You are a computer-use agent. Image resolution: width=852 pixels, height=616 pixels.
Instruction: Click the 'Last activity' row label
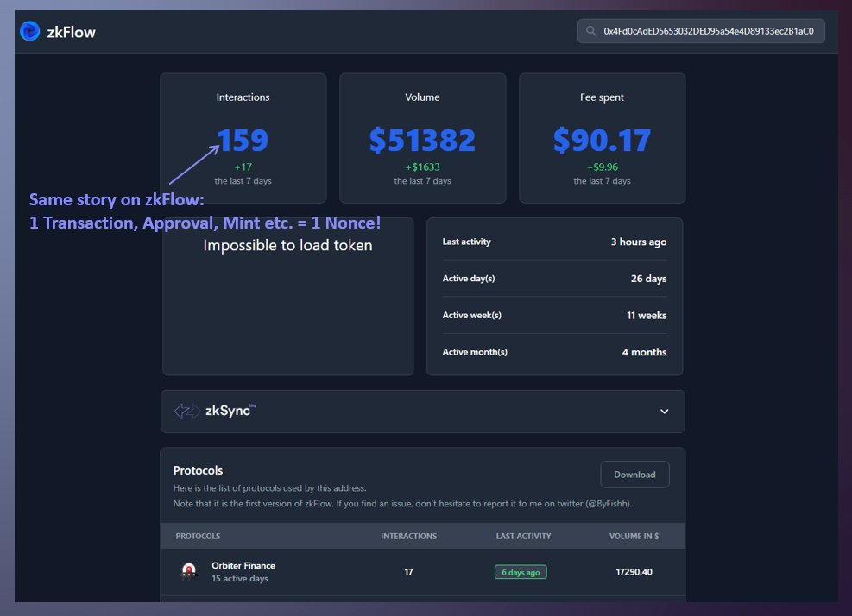coord(466,242)
